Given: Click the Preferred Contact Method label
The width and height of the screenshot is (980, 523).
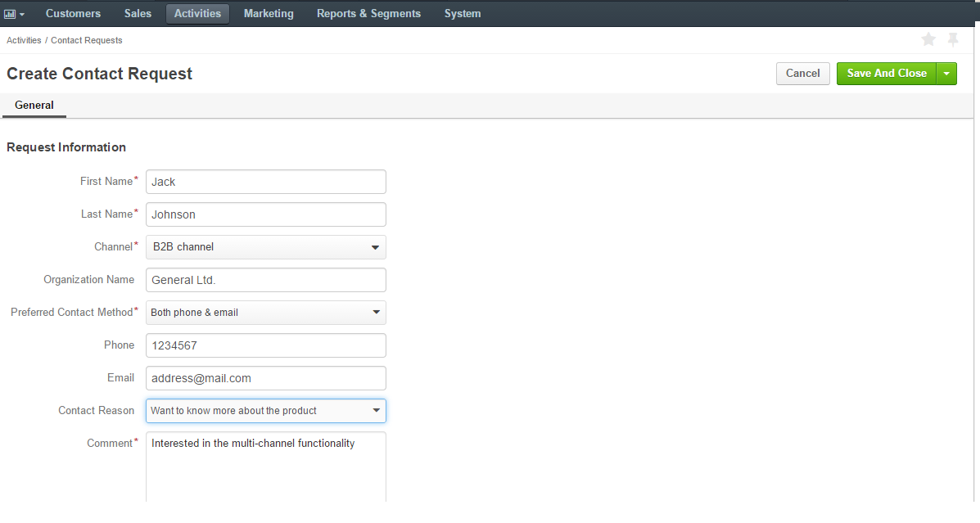Looking at the screenshot, I should tap(73, 313).
